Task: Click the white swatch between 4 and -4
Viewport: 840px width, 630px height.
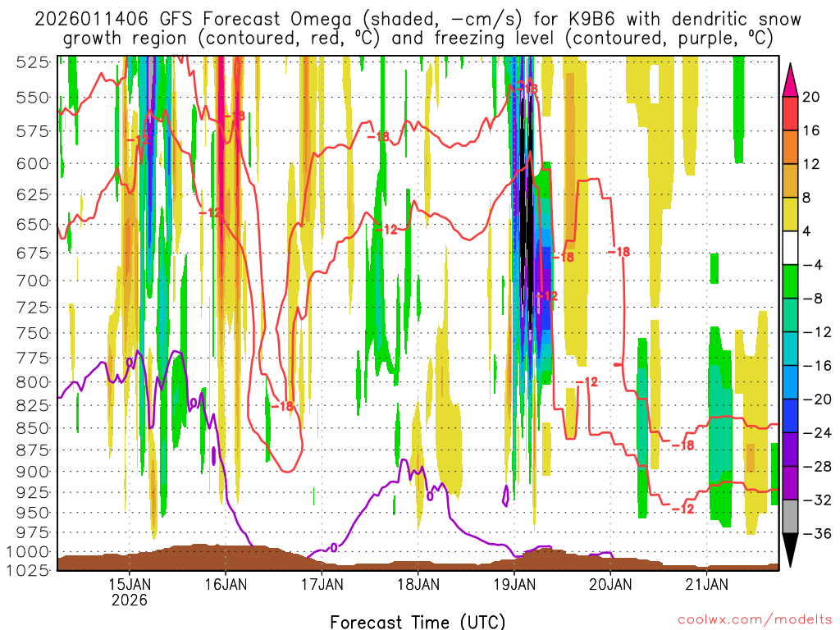Action: [790, 248]
